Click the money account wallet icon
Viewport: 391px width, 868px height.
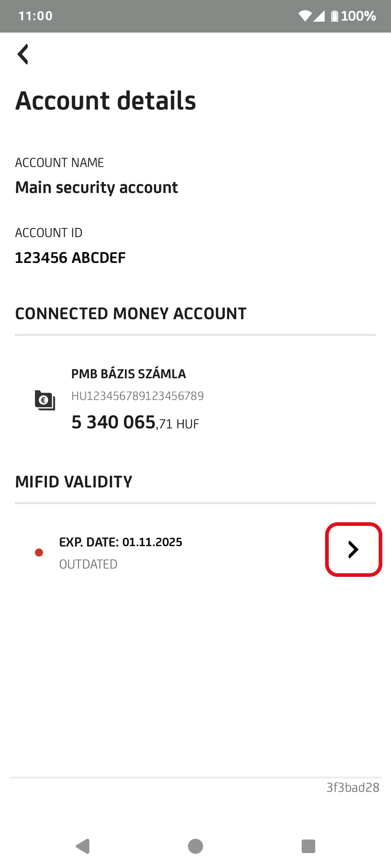45,400
